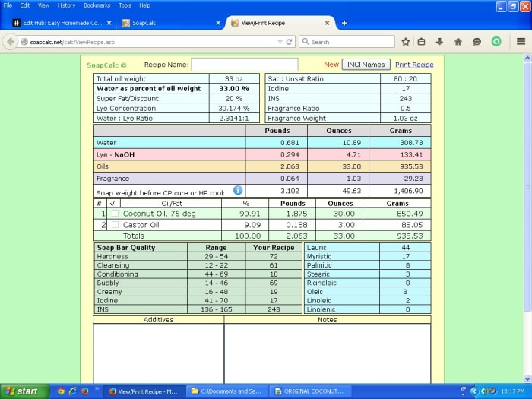This screenshot has width=532, height=399.
Task: Go to home page via house icon
Action: coord(458,42)
